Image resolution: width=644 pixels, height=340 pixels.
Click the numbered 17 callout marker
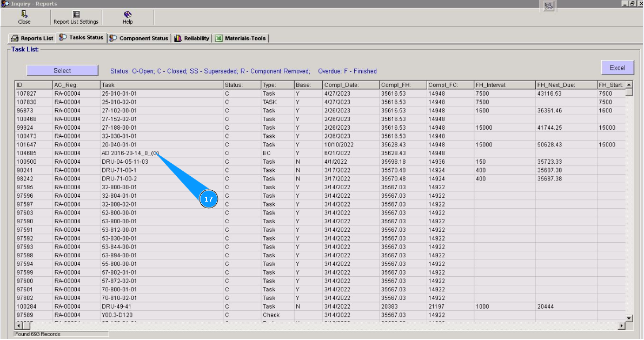[209, 199]
